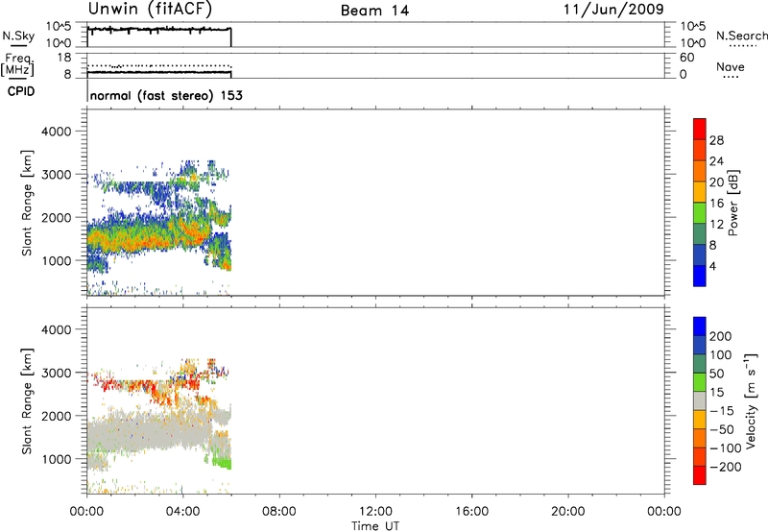Click the green patch near 06:00 in velocity panel
Viewport: 768px width, 532px height.
coord(223,463)
